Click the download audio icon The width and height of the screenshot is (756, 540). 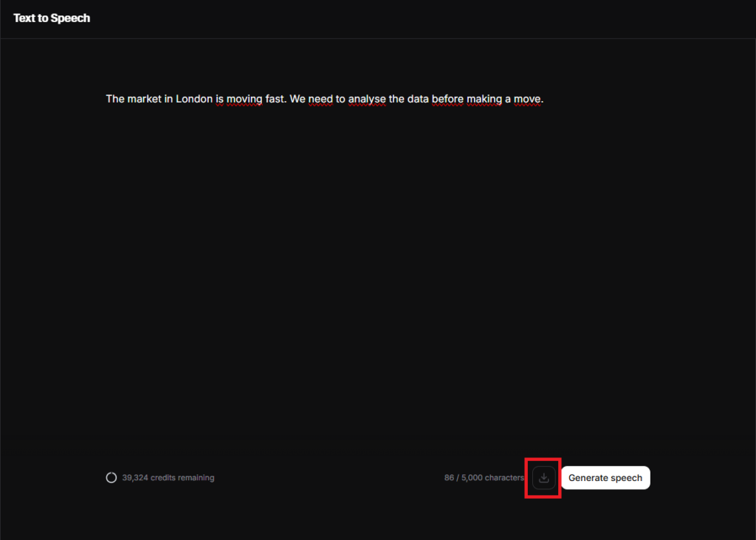tap(543, 478)
